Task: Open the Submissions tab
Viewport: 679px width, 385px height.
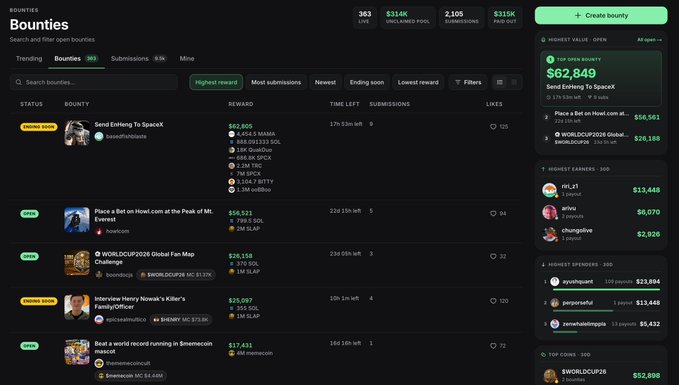Action: [x=139, y=58]
